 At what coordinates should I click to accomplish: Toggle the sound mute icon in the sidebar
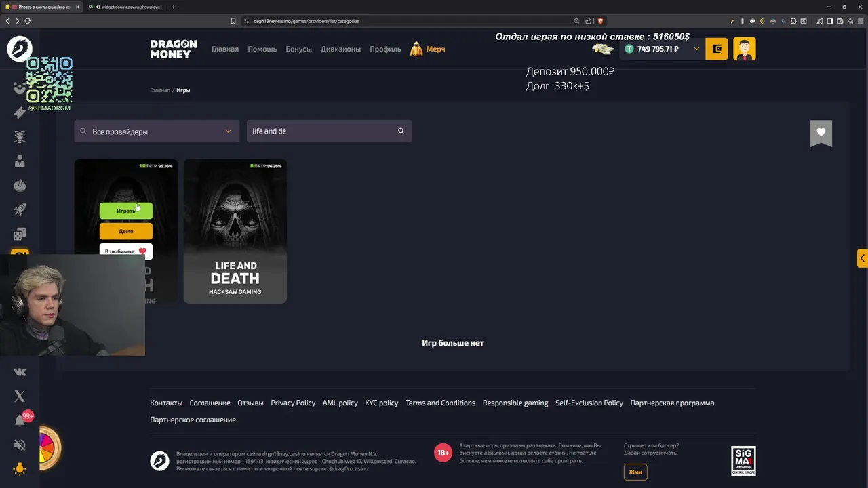pyautogui.click(x=20, y=445)
